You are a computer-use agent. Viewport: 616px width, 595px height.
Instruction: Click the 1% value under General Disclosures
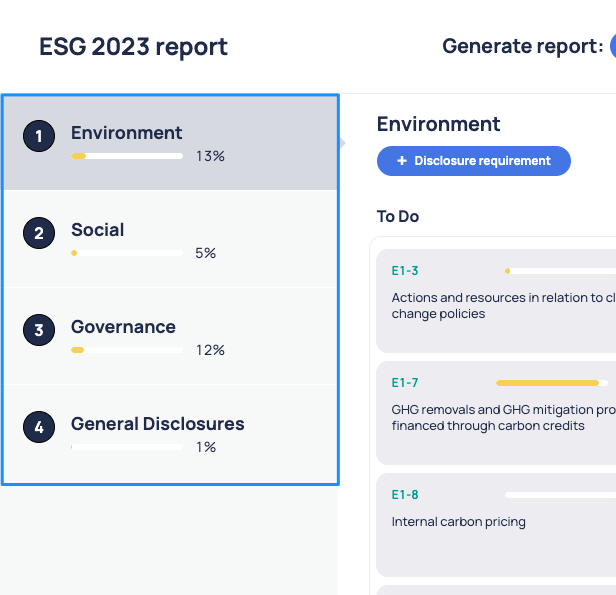(206, 447)
